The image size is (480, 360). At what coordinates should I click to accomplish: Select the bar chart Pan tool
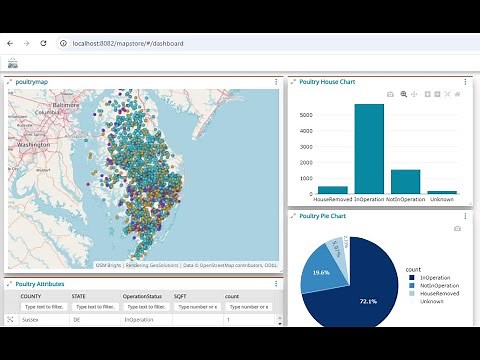click(414, 94)
